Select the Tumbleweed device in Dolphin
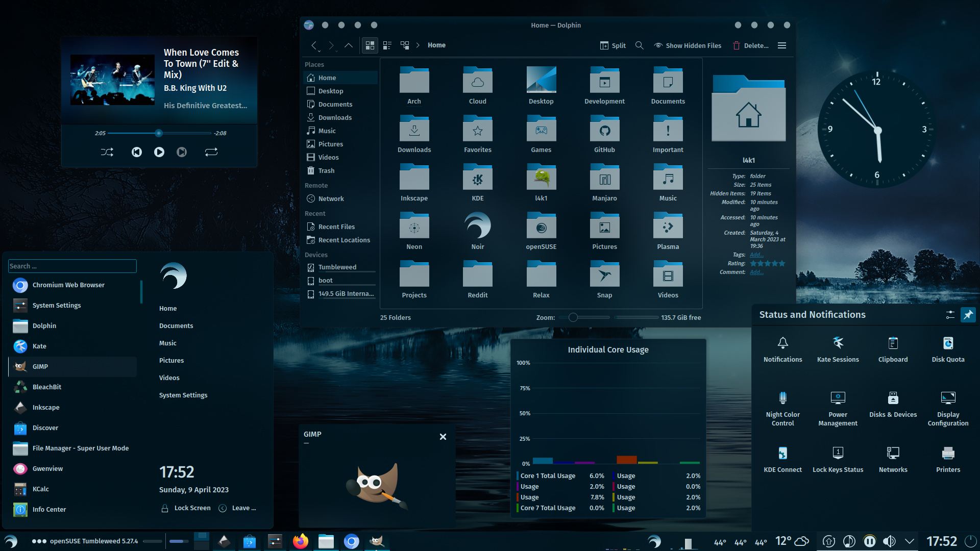This screenshot has width=980, height=551. tap(340, 267)
